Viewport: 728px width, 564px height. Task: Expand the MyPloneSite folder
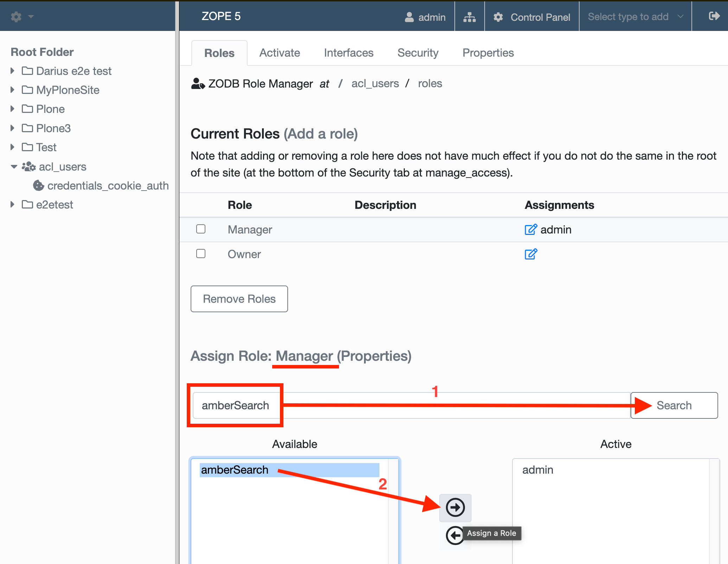tap(12, 90)
